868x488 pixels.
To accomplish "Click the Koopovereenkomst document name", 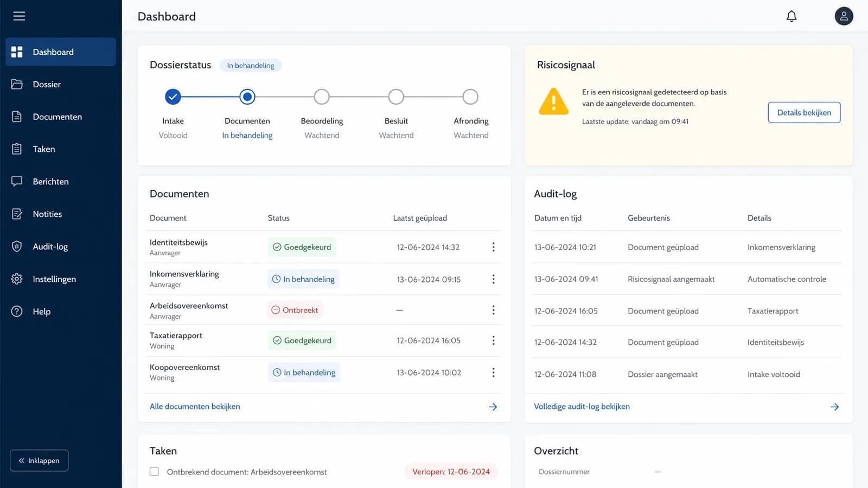I will [x=184, y=368].
